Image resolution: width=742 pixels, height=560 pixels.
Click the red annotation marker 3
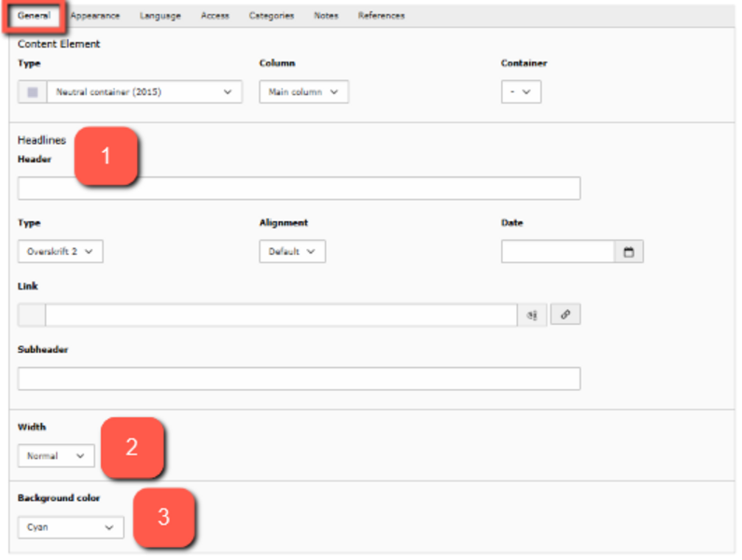pos(163,517)
